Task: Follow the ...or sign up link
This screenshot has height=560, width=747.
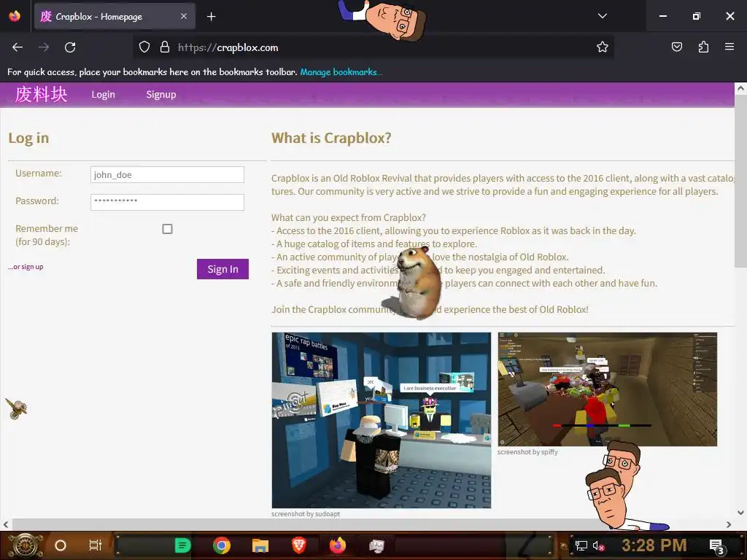Action: coord(26,267)
